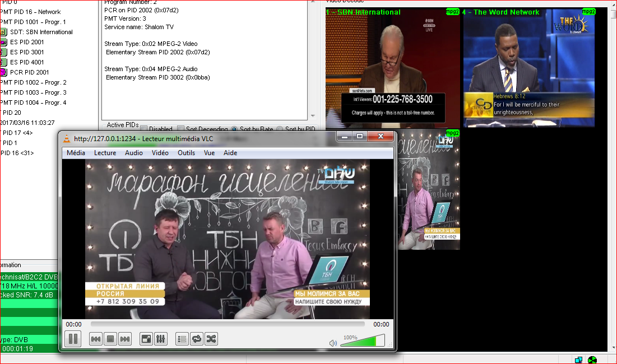Show the VLC playlist
Image resolution: width=617 pixels, height=364 pixels.
point(182,339)
